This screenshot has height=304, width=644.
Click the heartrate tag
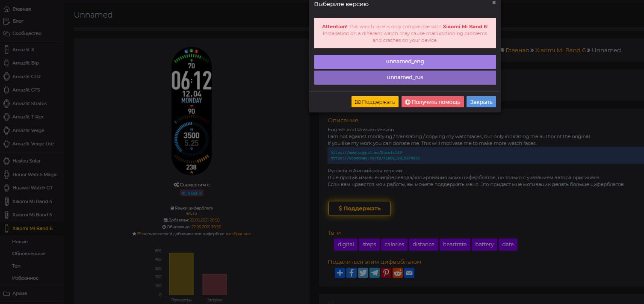(454, 245)
